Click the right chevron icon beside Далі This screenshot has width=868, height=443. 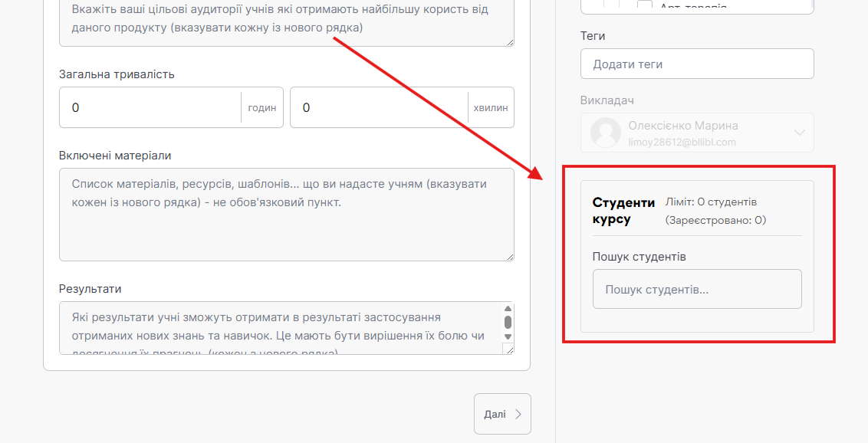tap(518, 415)
